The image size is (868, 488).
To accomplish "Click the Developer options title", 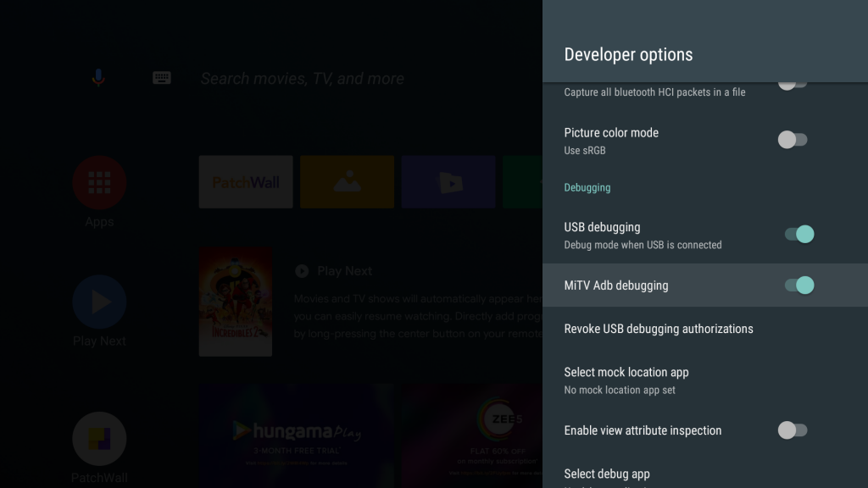I will (x=628, y=55).
